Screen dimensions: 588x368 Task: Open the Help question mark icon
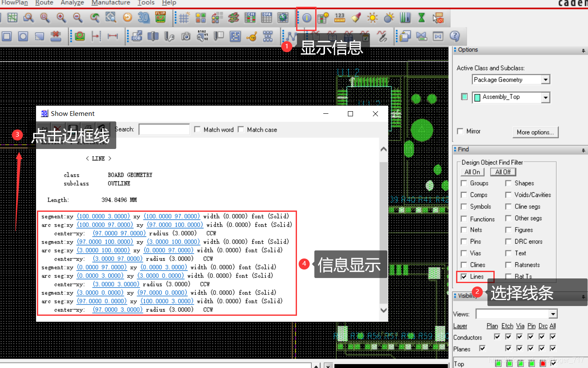tap(454, 37)
